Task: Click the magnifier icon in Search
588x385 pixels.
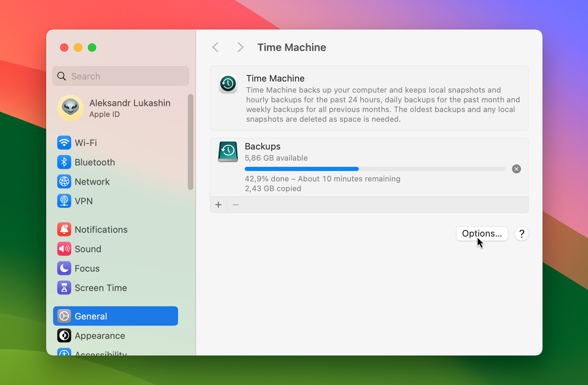Action: click(62, 76)
